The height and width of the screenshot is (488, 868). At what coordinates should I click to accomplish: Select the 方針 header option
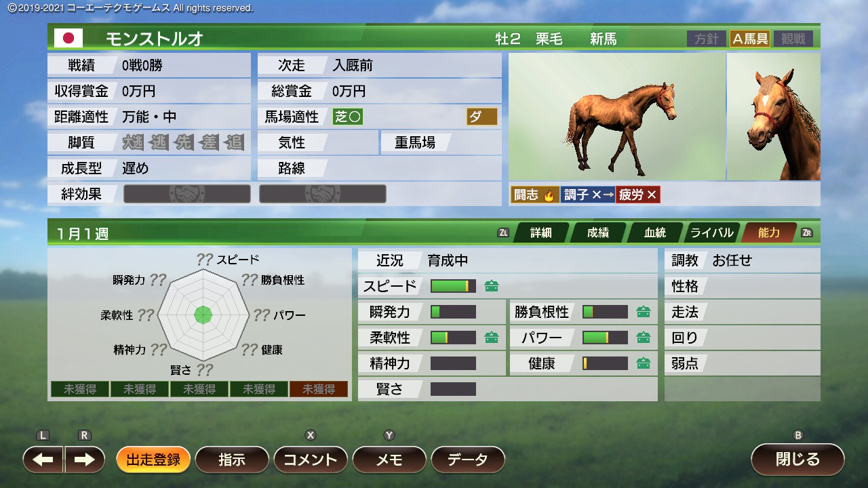click(706, 39)
